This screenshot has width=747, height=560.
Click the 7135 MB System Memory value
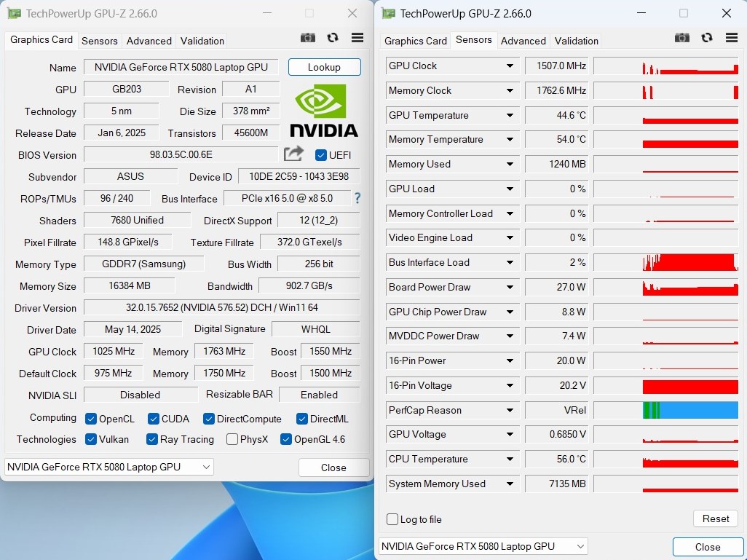[x=556, y=484]
